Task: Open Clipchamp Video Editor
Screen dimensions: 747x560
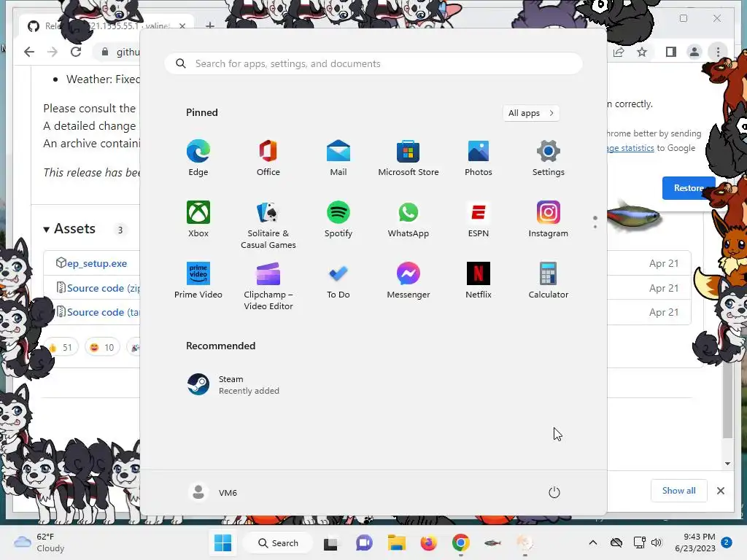Action: tap(268, 286)
